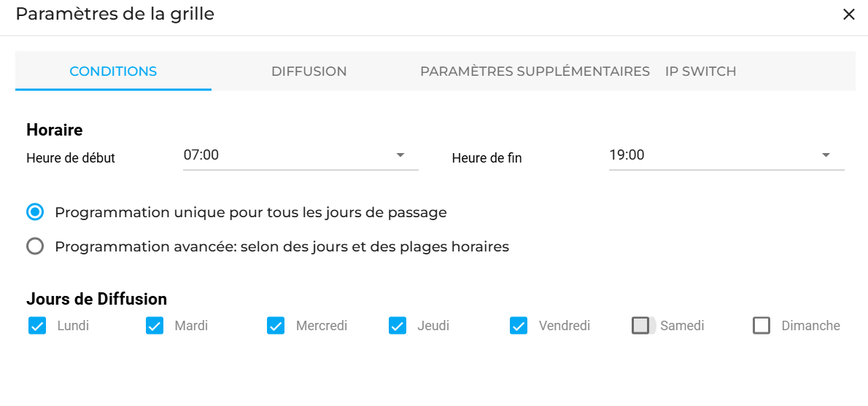Screen dimensions: 868x406
Task: Expand the Heure de début dropdown arrow
Action: coord(400,155)
